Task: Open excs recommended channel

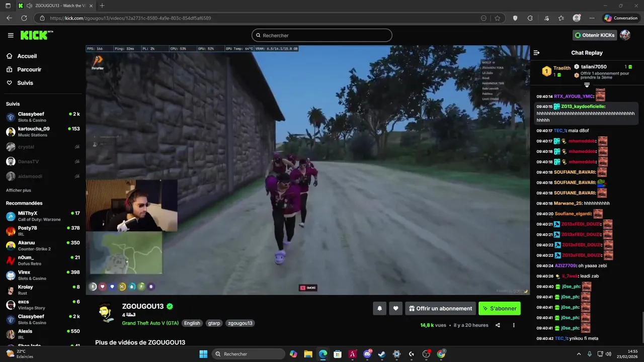Action: click(x=43, y=305)
